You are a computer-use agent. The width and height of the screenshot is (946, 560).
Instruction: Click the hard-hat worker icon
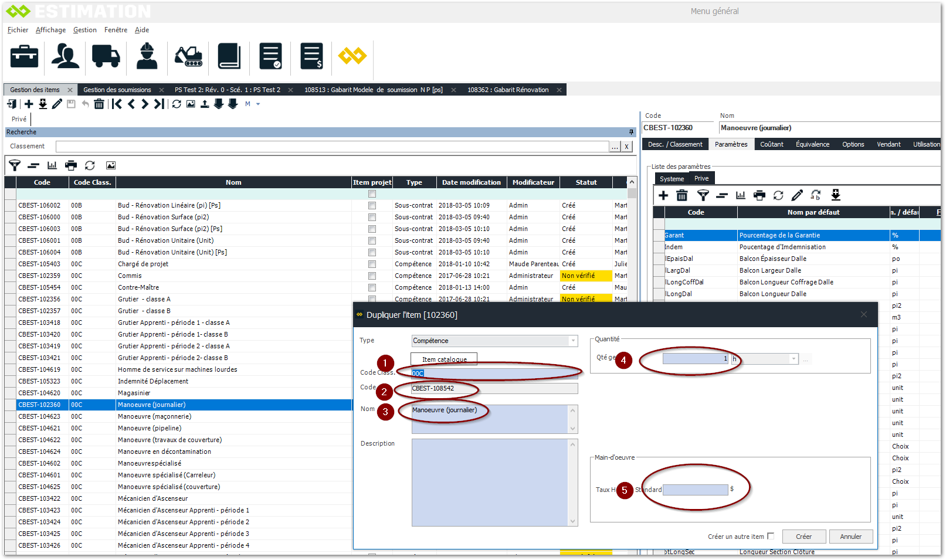147,56
